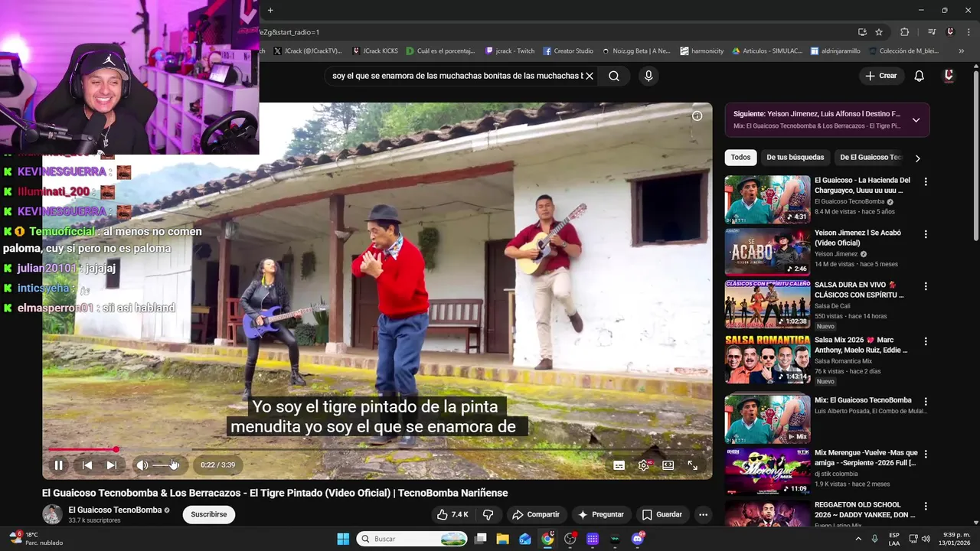Open the Creator Studio bookmark
The width and height of the screenshot is (980, 551).
click(568, 51)
